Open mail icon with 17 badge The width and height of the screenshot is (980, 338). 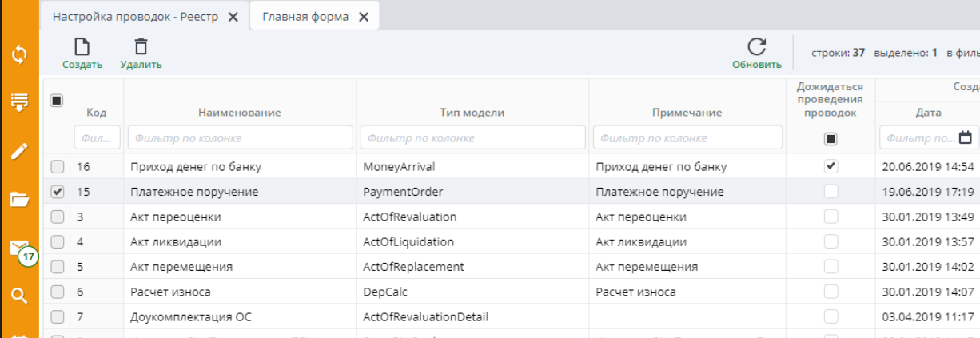[19, 248]
